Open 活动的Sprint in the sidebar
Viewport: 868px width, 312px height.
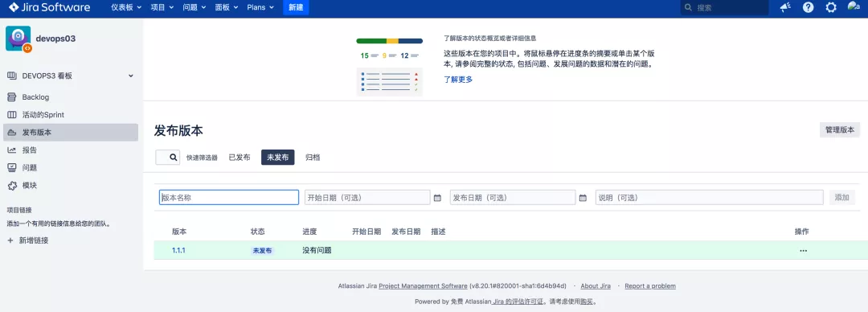point(70,115)
